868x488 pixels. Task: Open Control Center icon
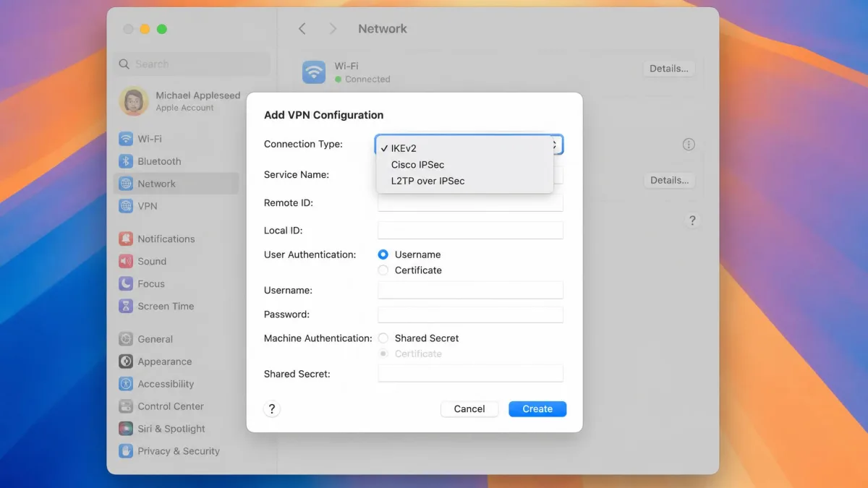pyautogui.click(x=126, y=406)
